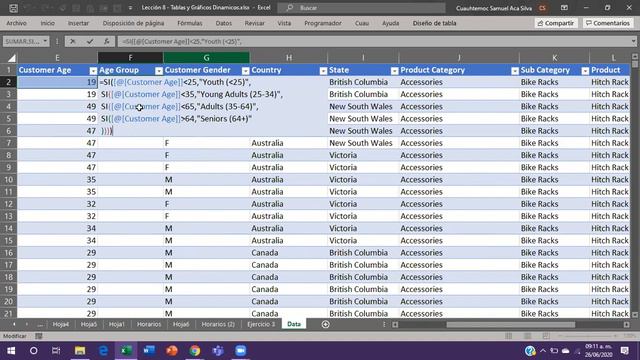This screenshot has width=640, height=360.
Task: Switch to sheet tab Hoja1
Action: (x=117, y=324)
